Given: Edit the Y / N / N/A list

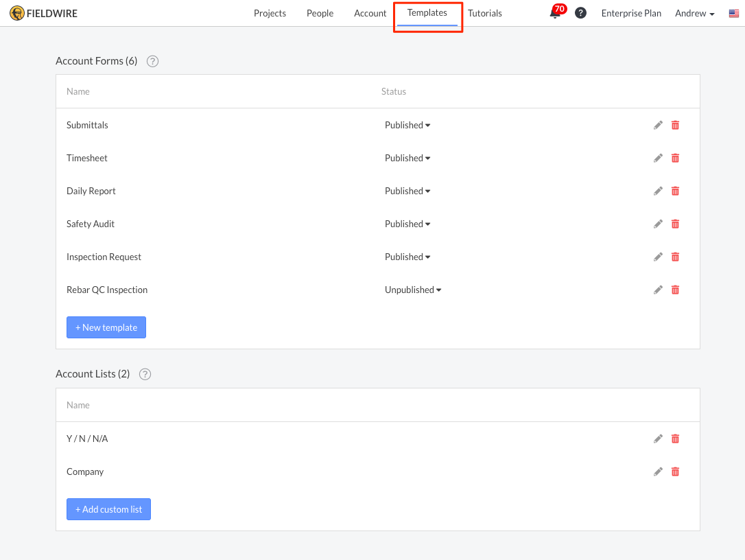Looking at the screenshot, I should [658, 439].
